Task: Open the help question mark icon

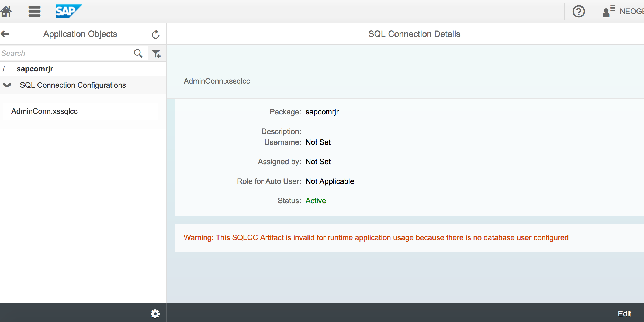Action: pyautogui.click(x=579, y=12)
